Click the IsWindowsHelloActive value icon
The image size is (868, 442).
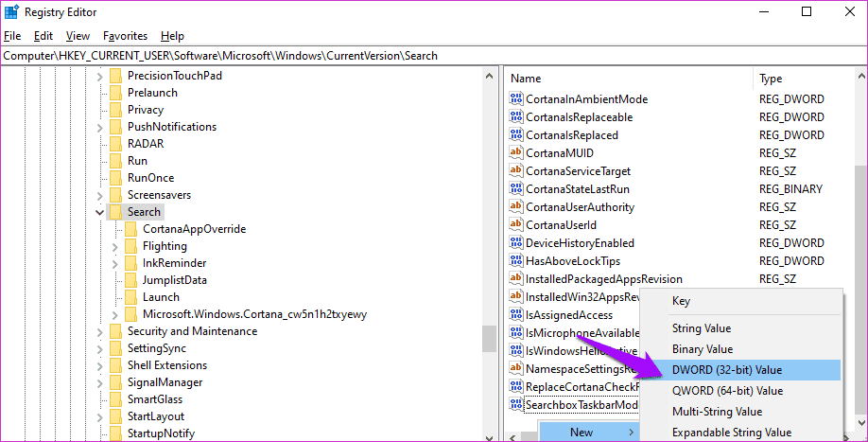click(516, 350)
